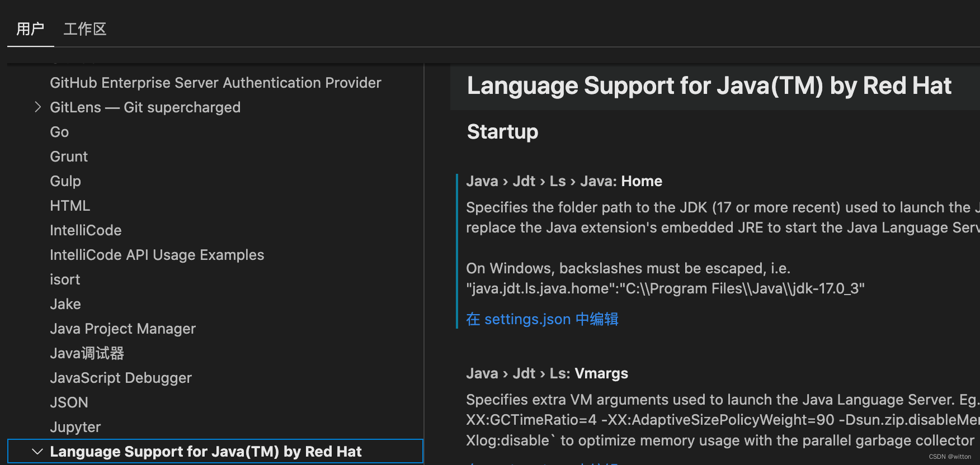Image resolution: width=980 pixels, height=465 pixels.
Task: Click the Java Jdt Ls Vmargs setting title
Action: tap(546, 373)
